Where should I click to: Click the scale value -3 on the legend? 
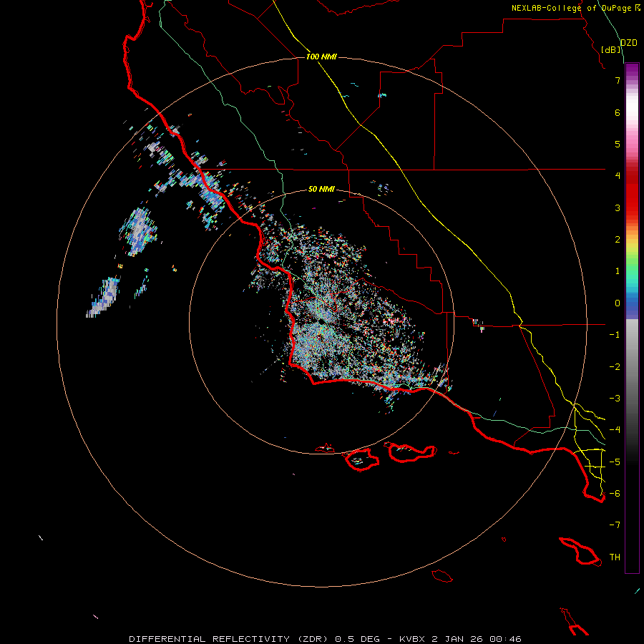[x=615, y=399]
